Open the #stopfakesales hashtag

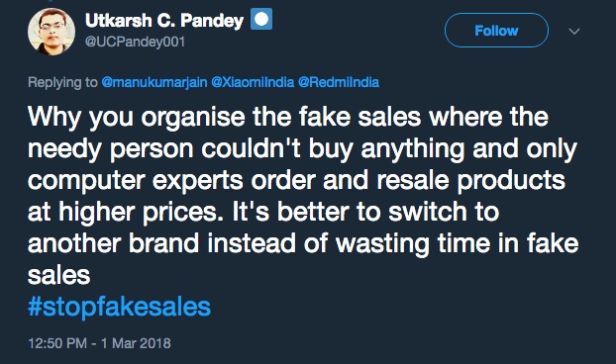[x=120, y=307]
